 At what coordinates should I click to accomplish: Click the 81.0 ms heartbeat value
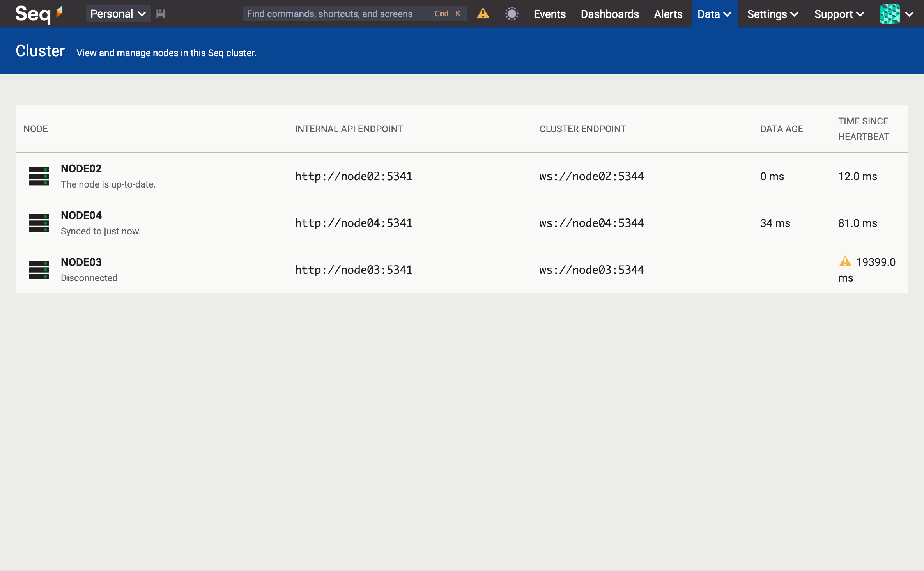[x=857, y=223]
